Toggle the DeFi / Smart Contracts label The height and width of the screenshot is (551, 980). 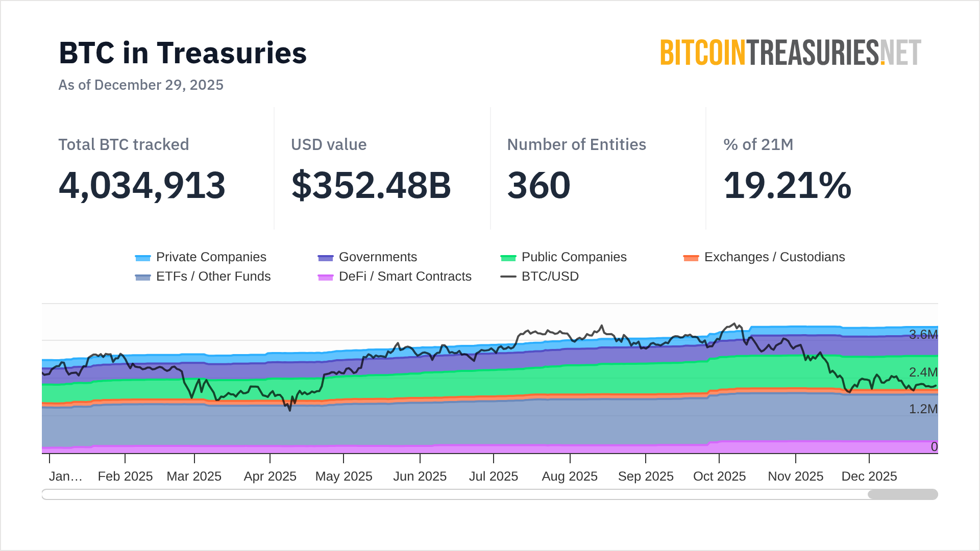pyautogui.click(x=405, y=277)
